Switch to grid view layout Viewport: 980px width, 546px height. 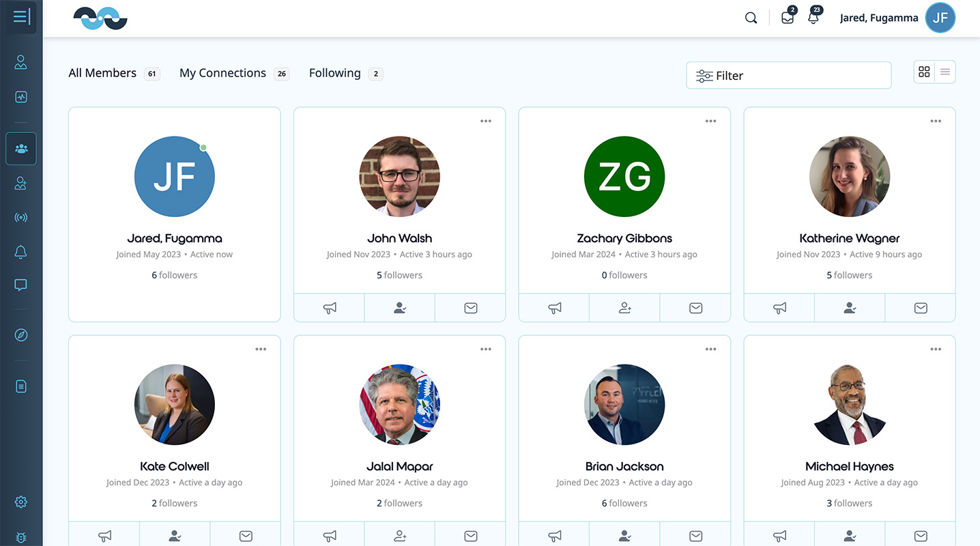pyautogui.click(x=924, y=72)
